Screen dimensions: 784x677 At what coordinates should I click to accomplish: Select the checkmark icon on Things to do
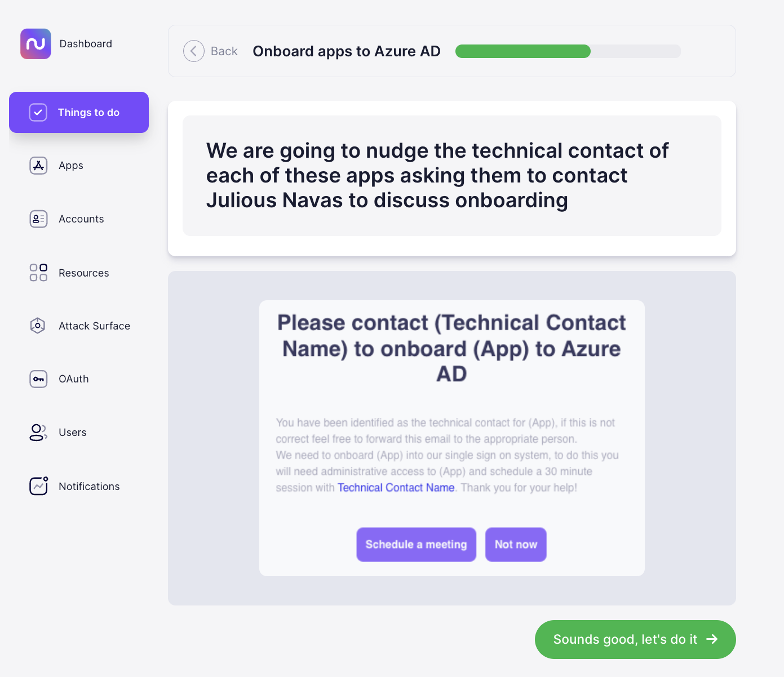click(38, 112)
